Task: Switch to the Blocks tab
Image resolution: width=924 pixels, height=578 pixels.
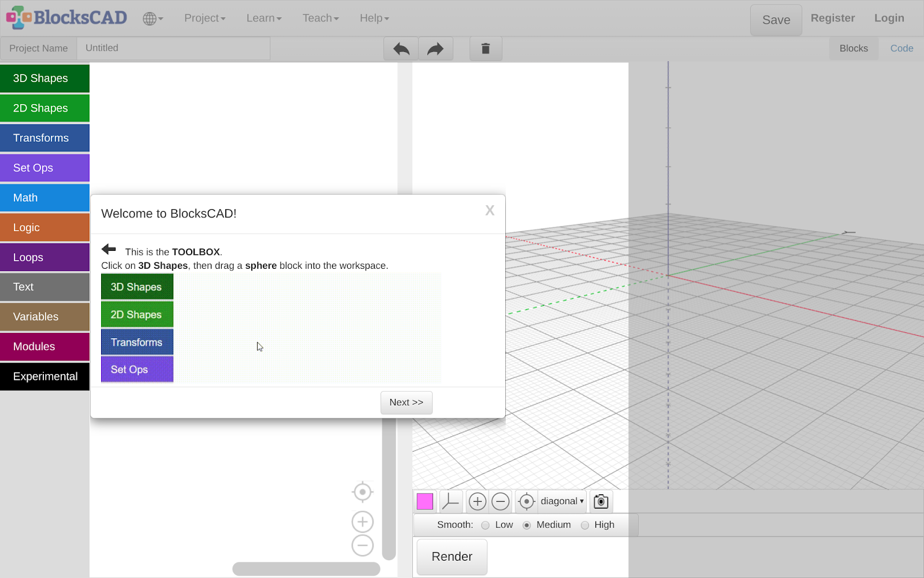Action: point(854,49)
